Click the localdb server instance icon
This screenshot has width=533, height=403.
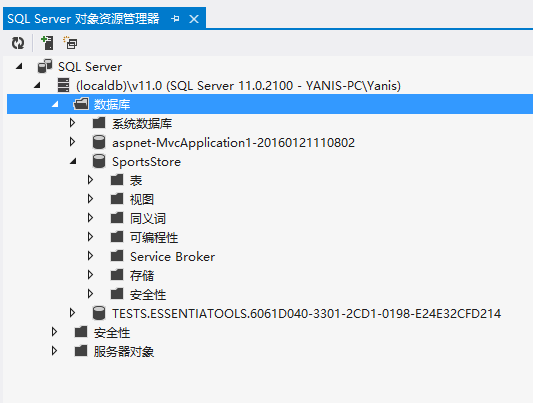pyautogui.click(x=63, y=85)
